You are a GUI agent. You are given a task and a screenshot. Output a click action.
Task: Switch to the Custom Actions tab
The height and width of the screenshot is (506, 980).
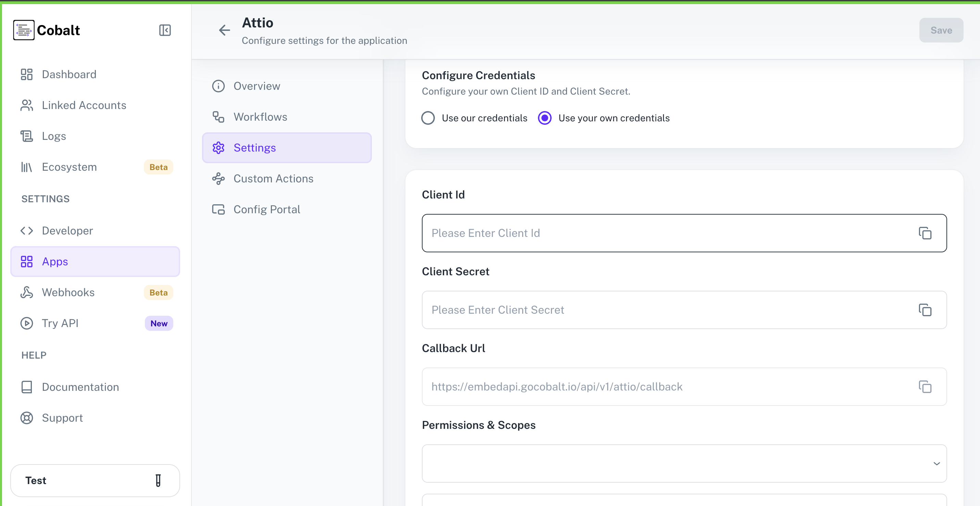click(x=273, y=178)
